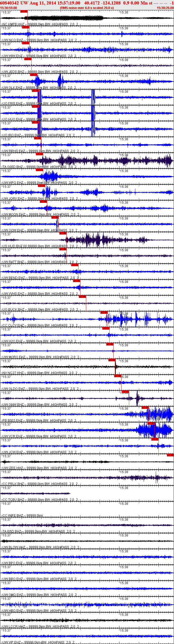Click the start time 15:36:59.00 label
The height and width of the screenshot is (644, 174).
(x=8, y=8)
